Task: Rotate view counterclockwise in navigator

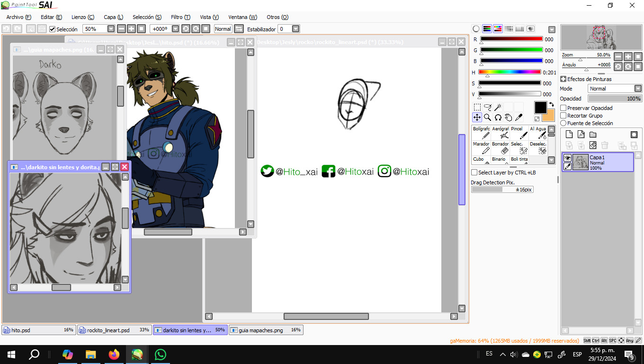Action: coord(618,67)
